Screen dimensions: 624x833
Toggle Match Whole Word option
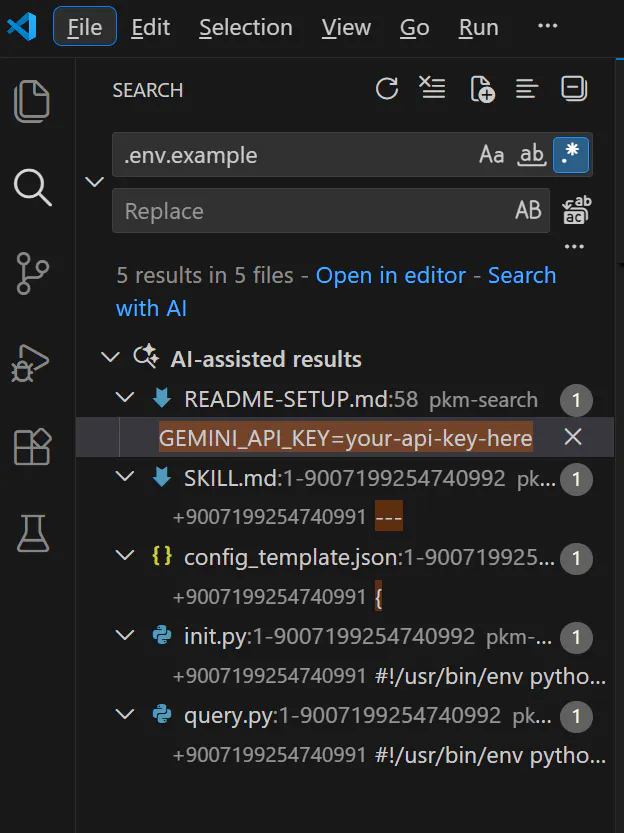pos(532,155)
